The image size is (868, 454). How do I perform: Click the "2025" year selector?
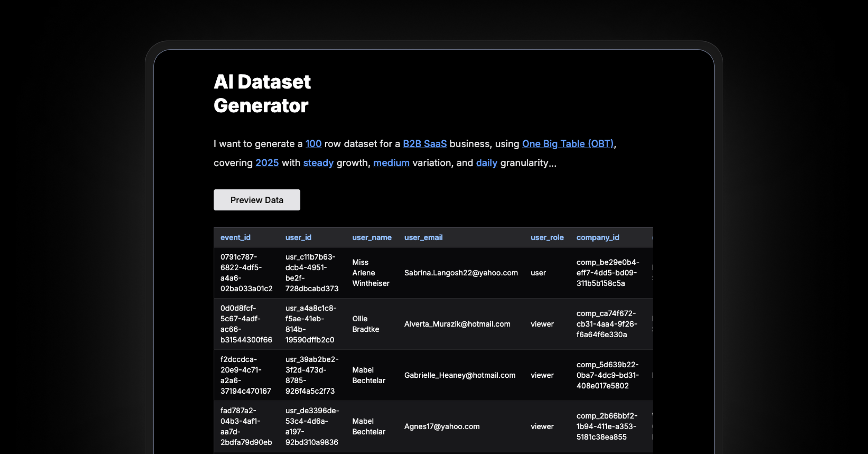267,163
